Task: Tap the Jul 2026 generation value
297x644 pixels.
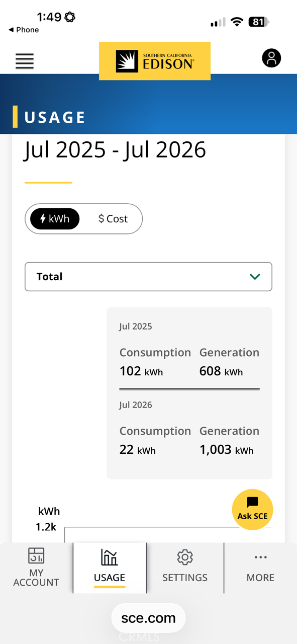Action: (227, 449)
